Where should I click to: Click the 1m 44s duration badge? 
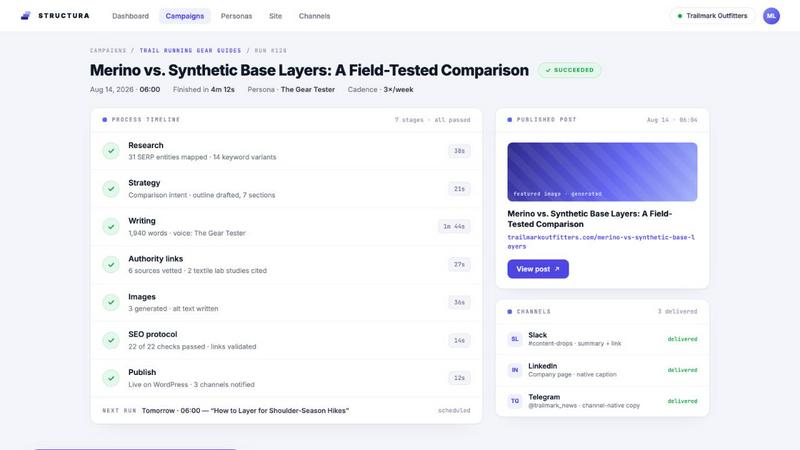(454, 227)
